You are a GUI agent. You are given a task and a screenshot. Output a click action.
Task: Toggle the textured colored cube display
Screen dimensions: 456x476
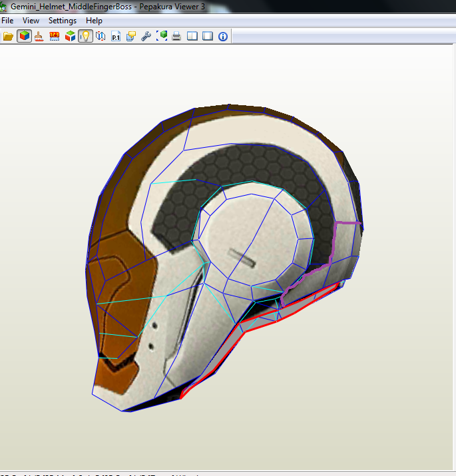pos(24,36)
